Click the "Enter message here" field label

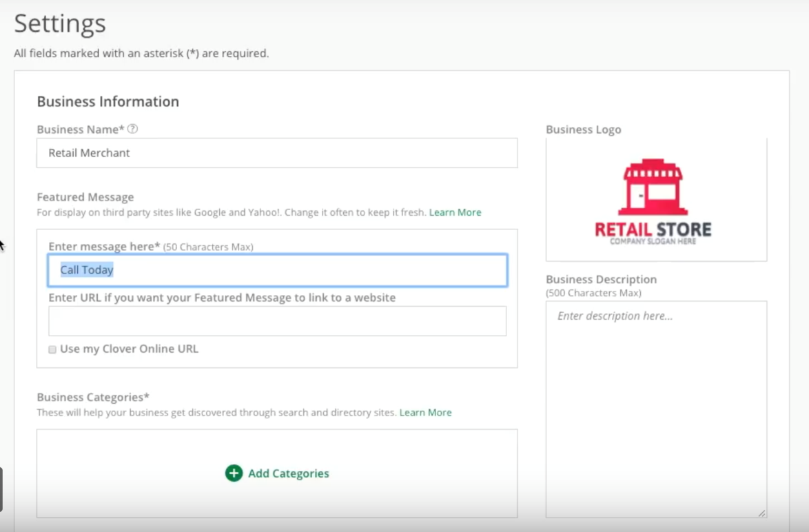click(x=103, y=246)
